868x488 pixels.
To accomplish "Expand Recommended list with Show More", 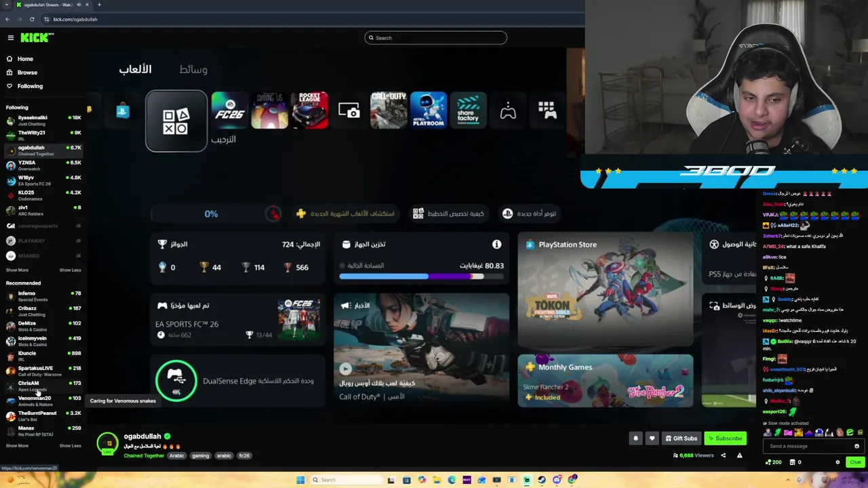I will point(17,445).
